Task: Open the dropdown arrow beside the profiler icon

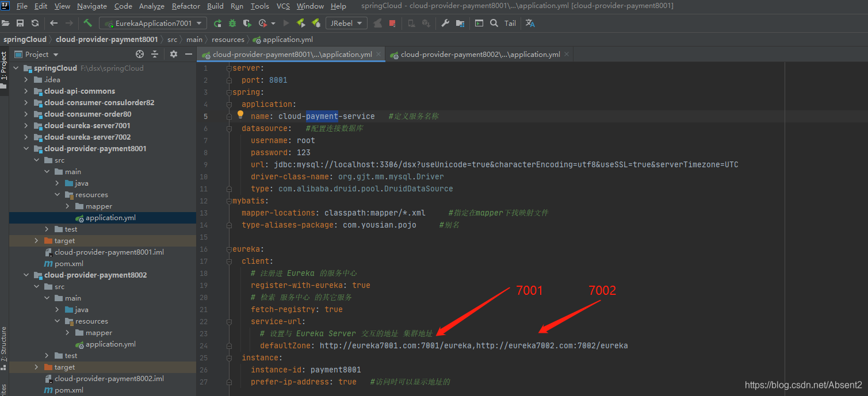Action: (x=273, y=24)
